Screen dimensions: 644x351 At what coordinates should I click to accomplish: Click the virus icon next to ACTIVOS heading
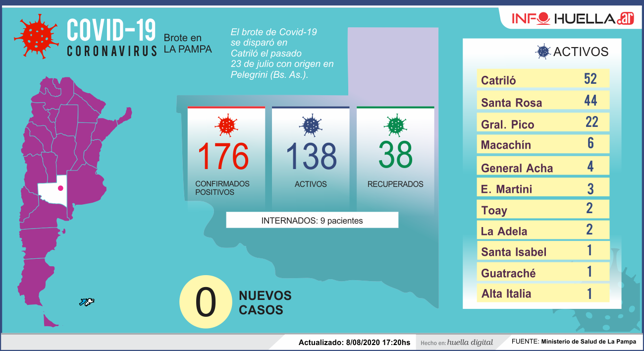click(x=543, y=51)
